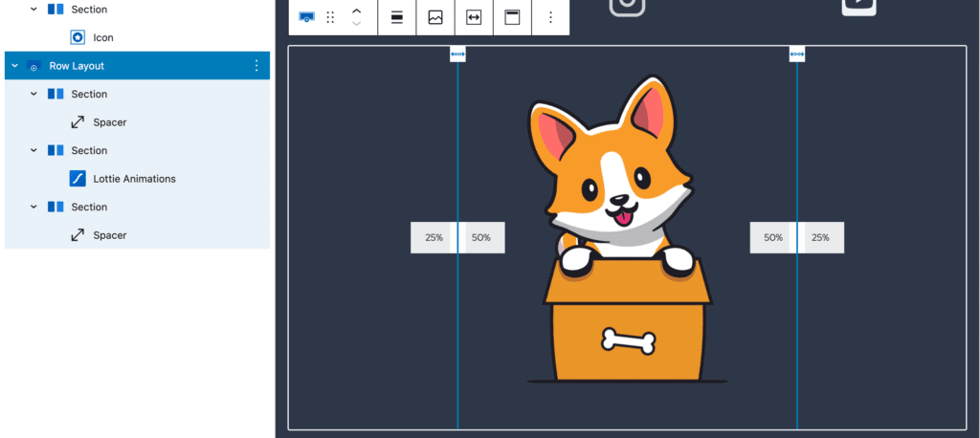Image resolution: width=980 pixels, height=438 pixels.
Task: Collapse the first Section under Row Layout
Action: (33, 95)
